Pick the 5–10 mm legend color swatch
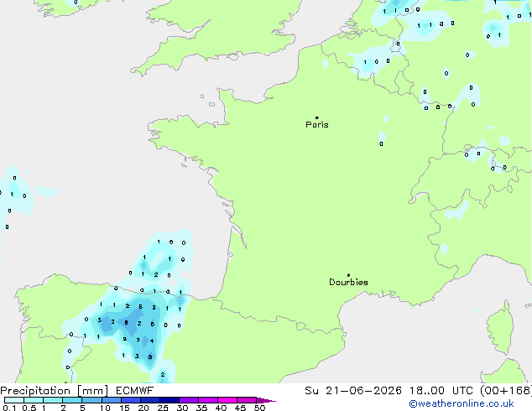Screen dimensions: 532x411 91,400
